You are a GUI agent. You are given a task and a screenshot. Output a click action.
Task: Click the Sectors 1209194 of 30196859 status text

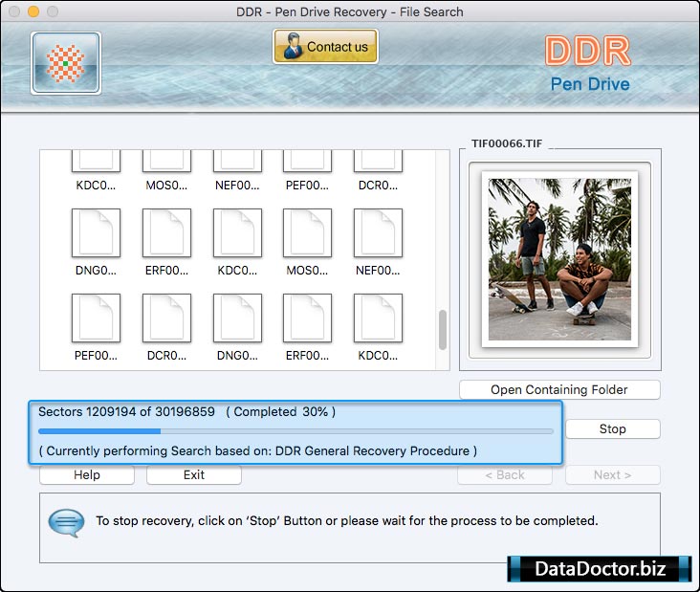127,411
